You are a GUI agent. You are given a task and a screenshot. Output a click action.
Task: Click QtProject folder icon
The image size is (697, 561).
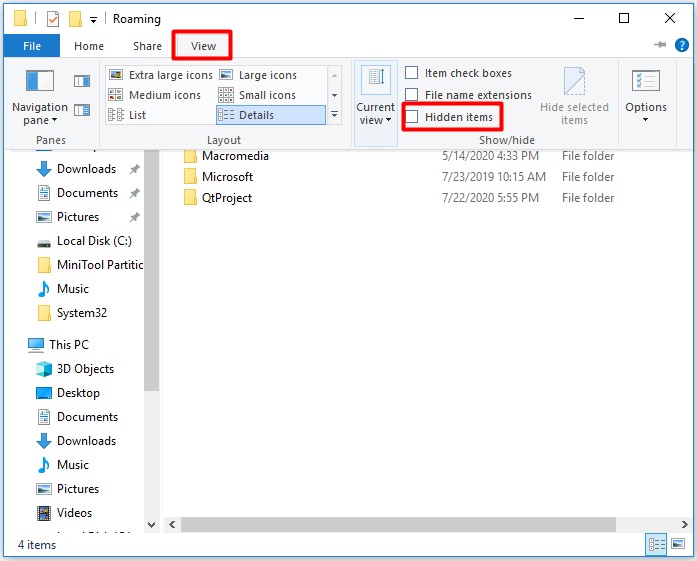[x=190, y=198]
